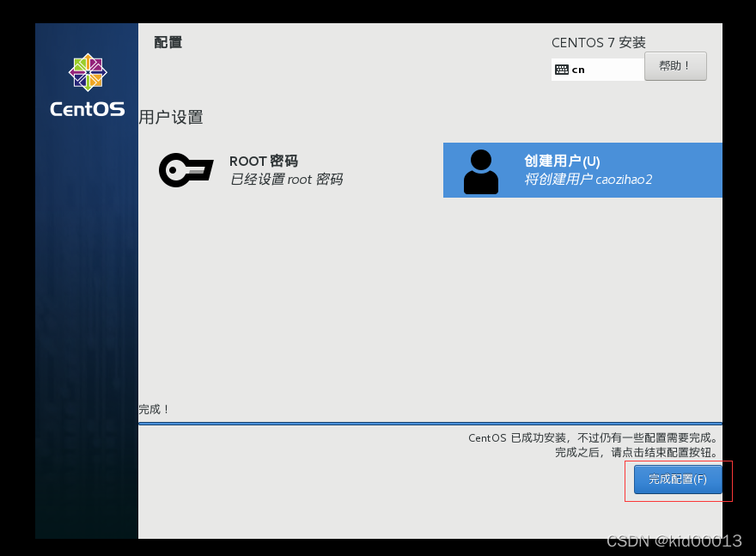Screen dimensions: 756x556
Task: Click the text 已经设置 root 密码
Action: [286, 180]
